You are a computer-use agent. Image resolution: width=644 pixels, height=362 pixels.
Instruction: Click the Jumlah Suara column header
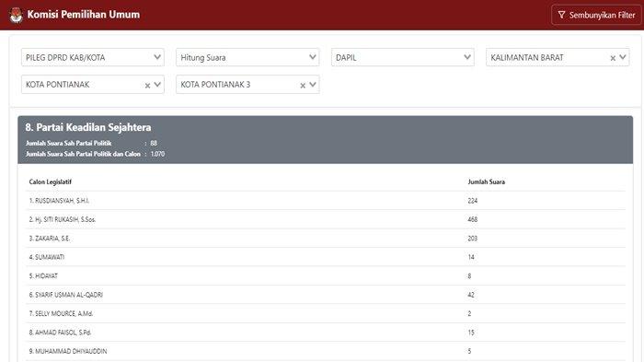(x=487, y=181)
